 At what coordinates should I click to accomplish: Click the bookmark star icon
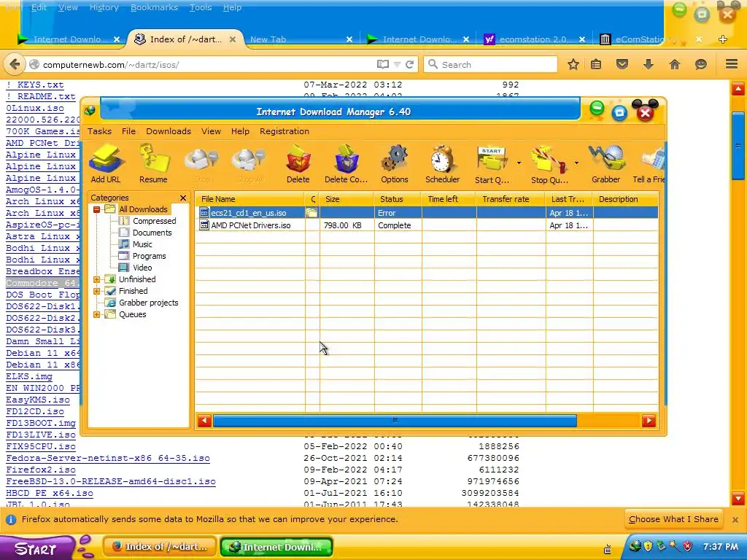click(573, 64)
